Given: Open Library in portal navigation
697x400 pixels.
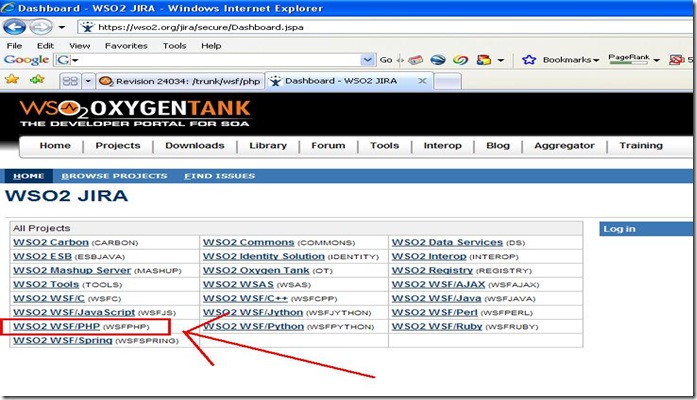Looking at the screenshot, I should [268, 145].
